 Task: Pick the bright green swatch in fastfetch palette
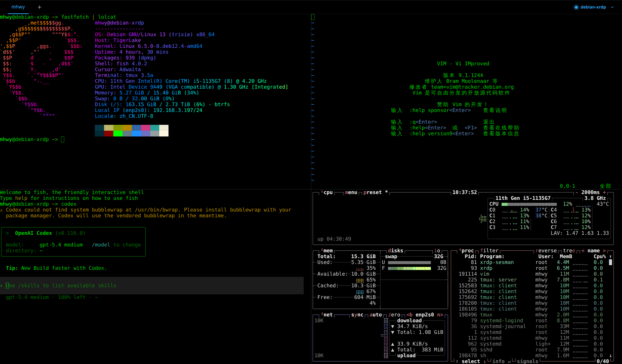pyautogui.click(x=118, y=134)
